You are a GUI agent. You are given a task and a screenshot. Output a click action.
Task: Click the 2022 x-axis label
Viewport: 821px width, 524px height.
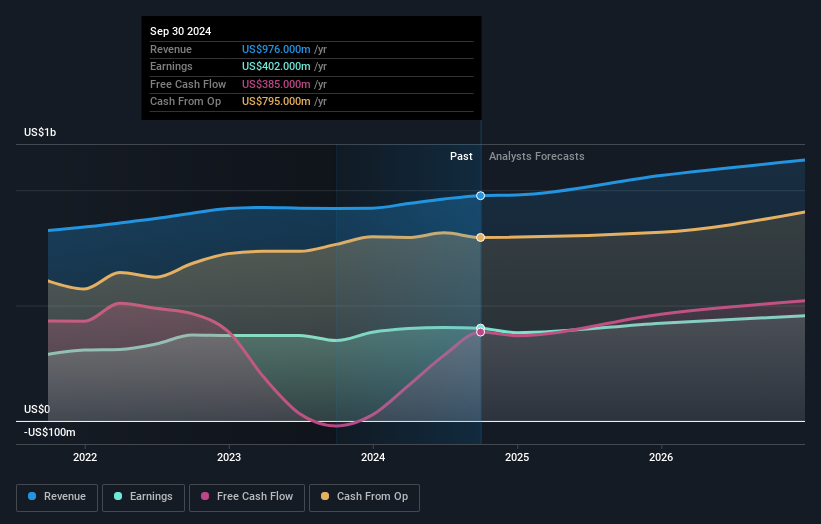point(85,458)
